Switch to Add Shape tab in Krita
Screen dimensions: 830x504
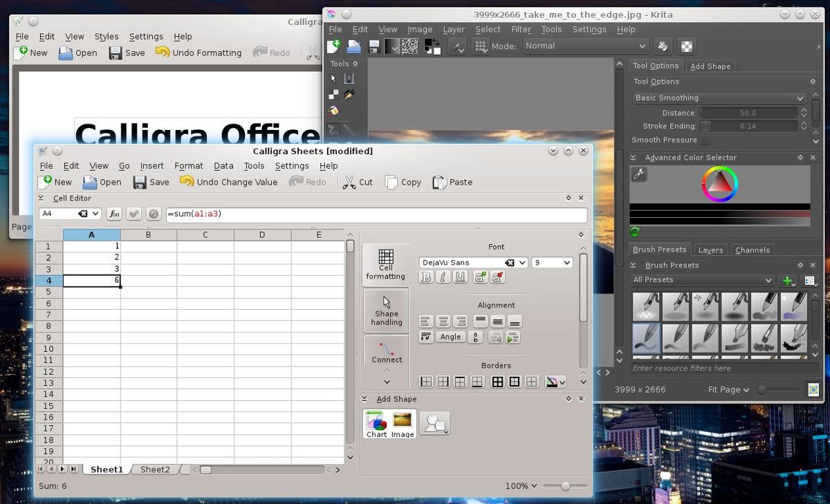pos(710,66)
